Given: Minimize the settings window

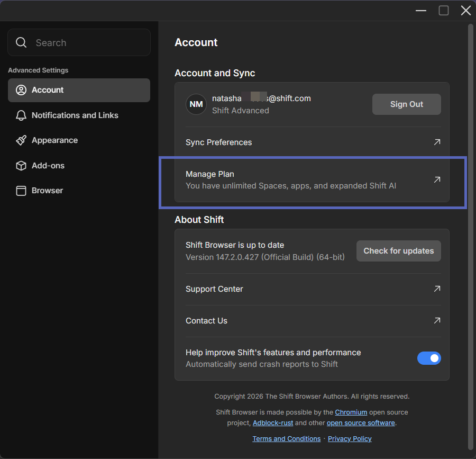Looking at the screenshot, I should click(421, 11).
